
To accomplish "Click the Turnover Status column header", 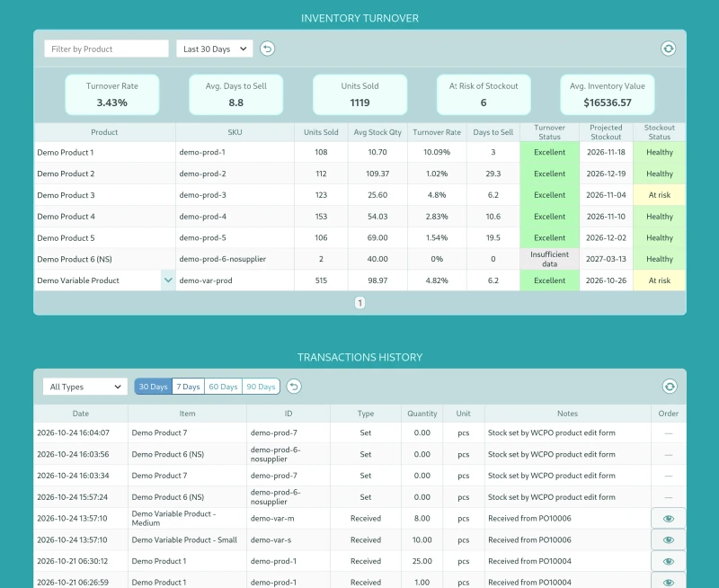I will (x=549, y=132).
